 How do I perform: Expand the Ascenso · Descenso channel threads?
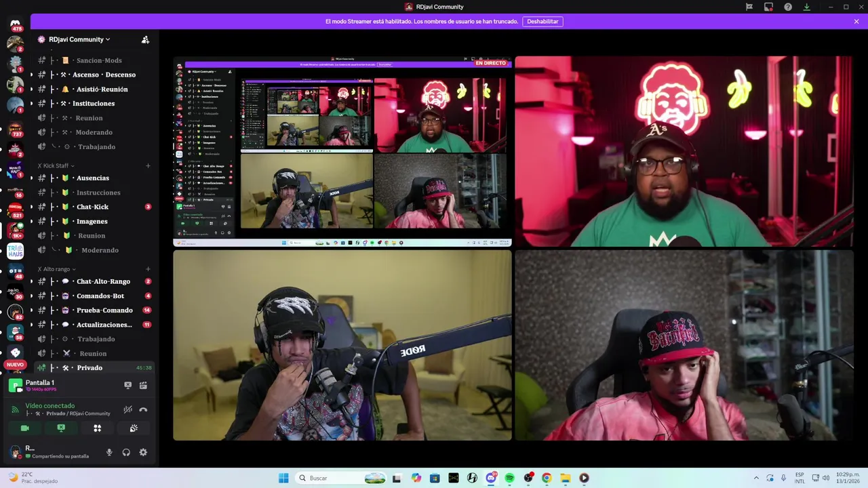click(31, 75)
